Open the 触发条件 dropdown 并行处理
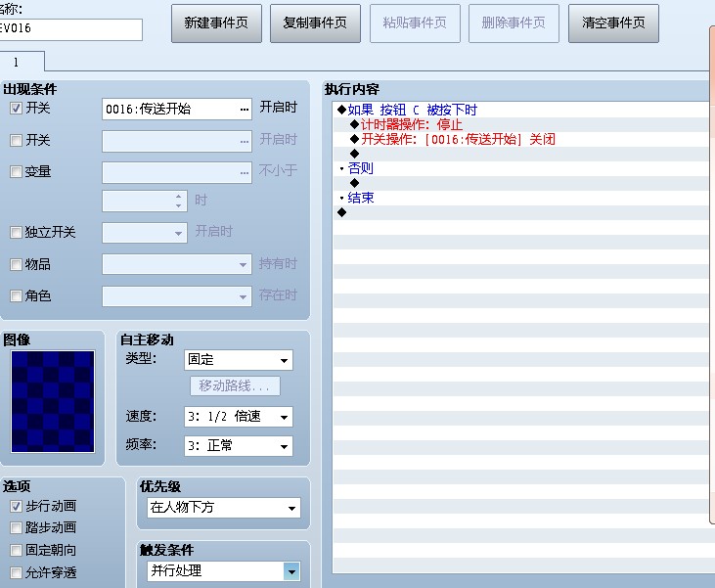 click(x=224, y=571)
